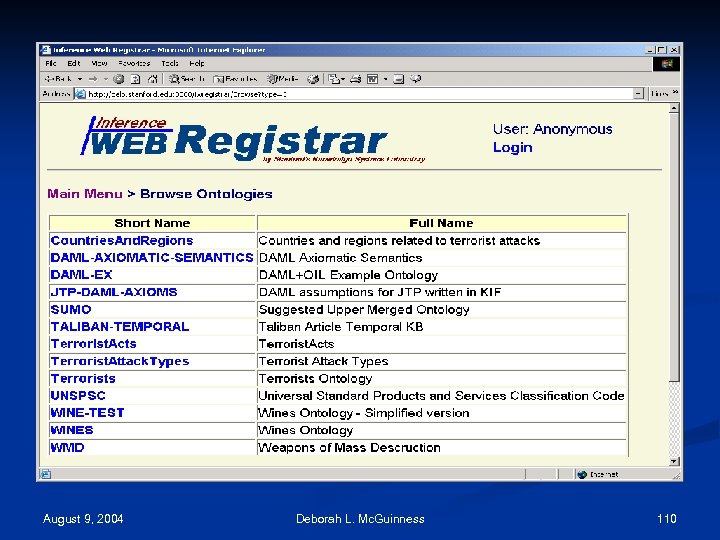The image size is (720, 540).
Task: Click the Forward arrow button
Action: pyautogui.click(x=93, y=79)
